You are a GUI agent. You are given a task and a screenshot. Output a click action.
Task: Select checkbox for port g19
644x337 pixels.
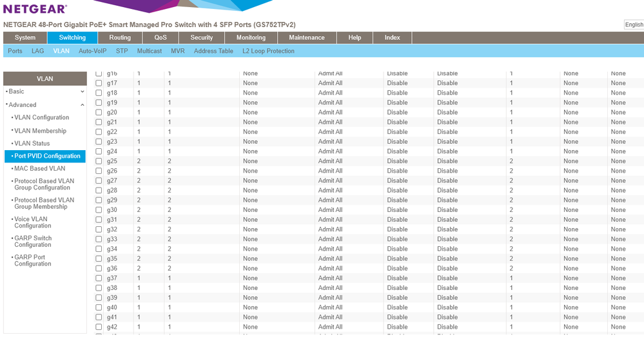pyautogui.click(x=99, y=102)
